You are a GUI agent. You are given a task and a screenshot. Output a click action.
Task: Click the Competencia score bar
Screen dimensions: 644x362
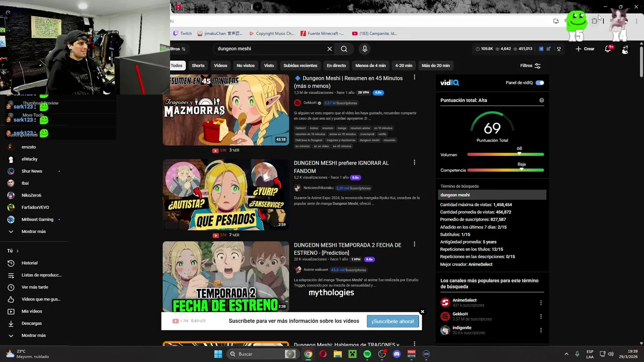506,170
